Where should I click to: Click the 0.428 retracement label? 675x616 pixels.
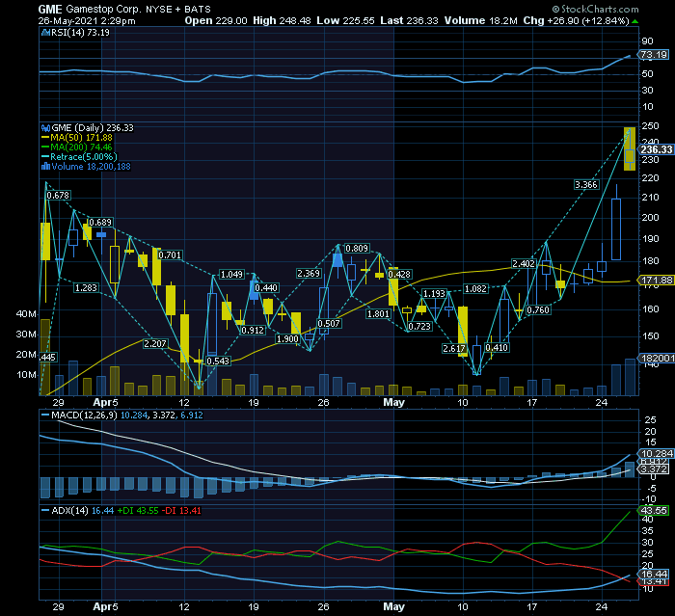(x=399, y=274)
